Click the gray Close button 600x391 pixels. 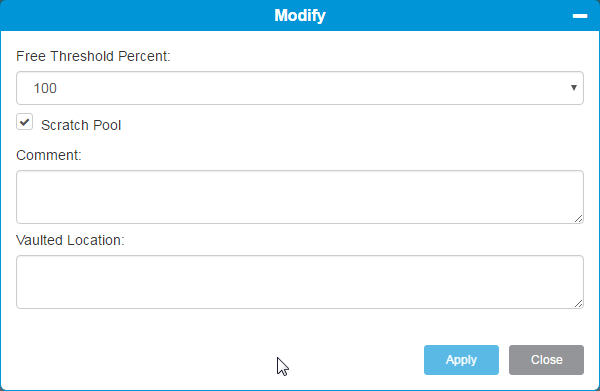click(546, 360)
